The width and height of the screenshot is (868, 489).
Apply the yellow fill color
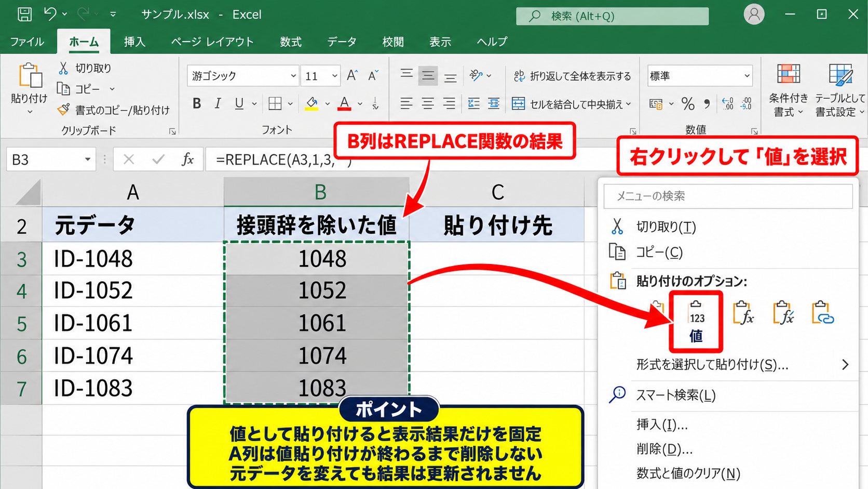(x=311, y=104)
